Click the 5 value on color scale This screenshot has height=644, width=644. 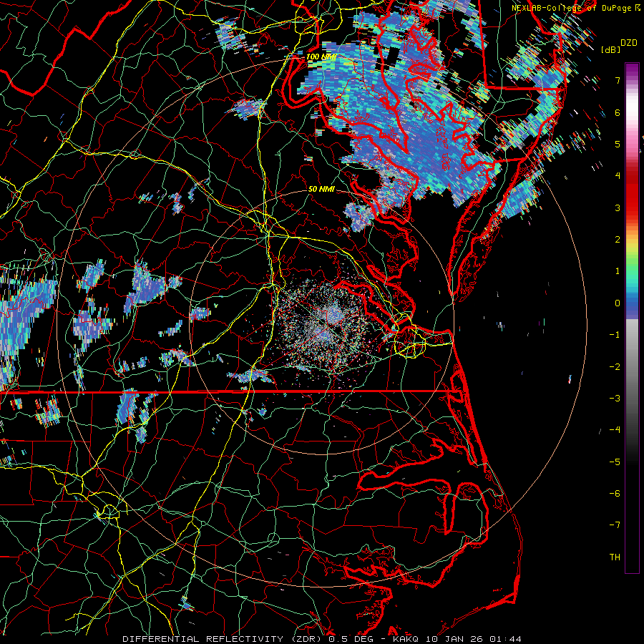pos(618,144)
